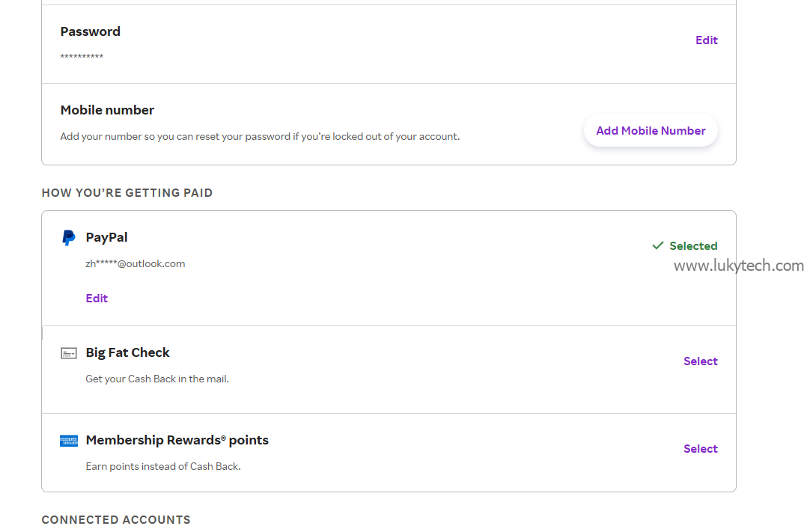Click the American Express card icon
The image size is (804, 532).
(x=69, y=441)
